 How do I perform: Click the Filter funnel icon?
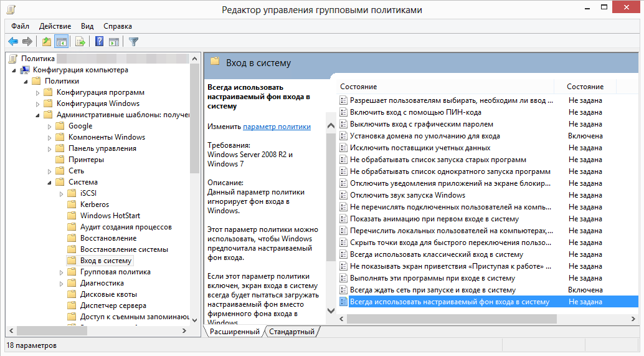click(x=133, y=42)
